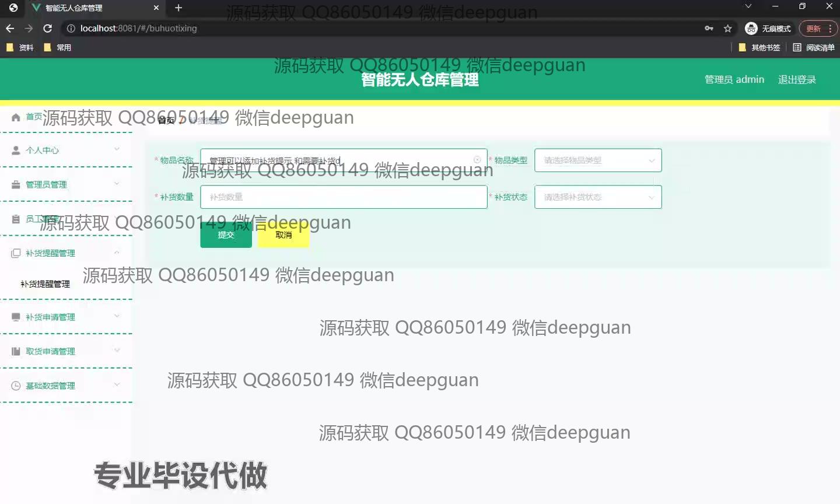The width and height of the screenshot is (840, 504).
Task: Reload the page using the refresh icon
Action: pos(48,28)
